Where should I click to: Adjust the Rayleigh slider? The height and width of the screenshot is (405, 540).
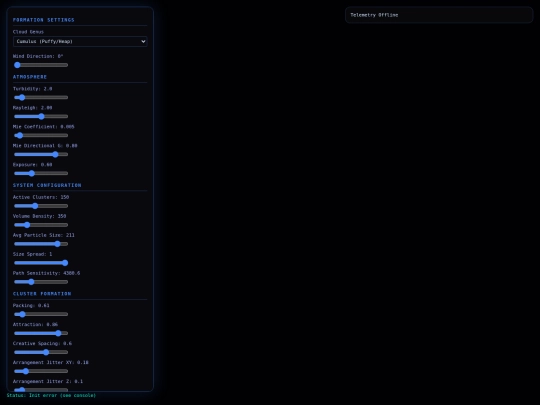(41, 116)
